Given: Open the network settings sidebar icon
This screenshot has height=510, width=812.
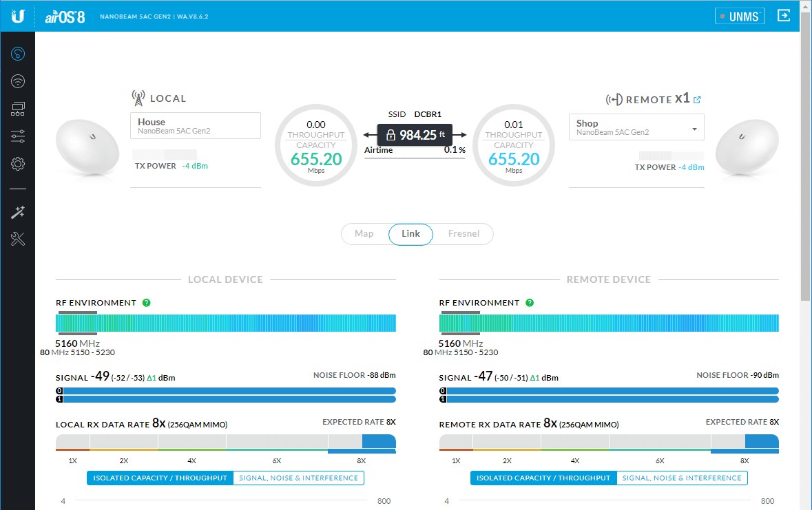Looking at the screenshot, I should [x=18, y=109].
